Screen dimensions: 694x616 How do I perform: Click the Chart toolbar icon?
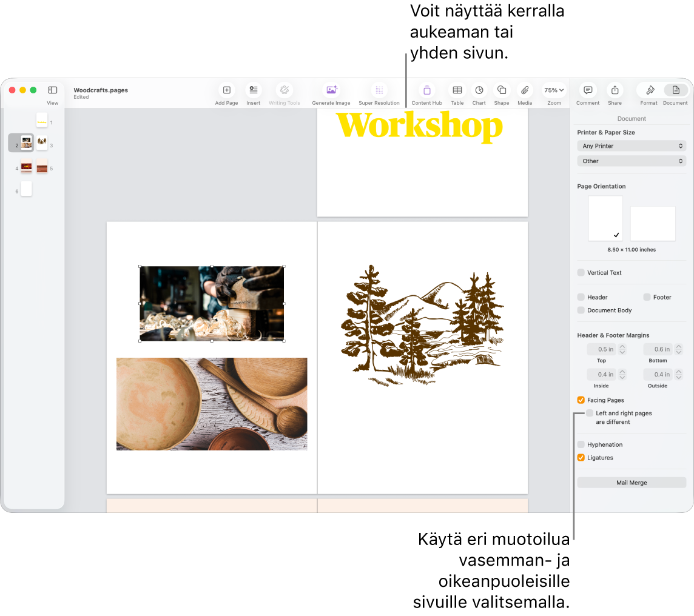pos(479,90)
